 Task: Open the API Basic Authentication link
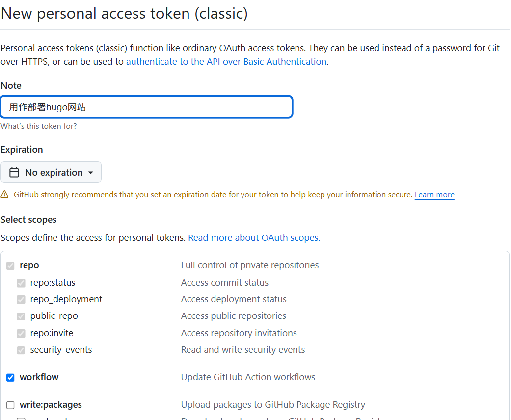coord(226,62)
